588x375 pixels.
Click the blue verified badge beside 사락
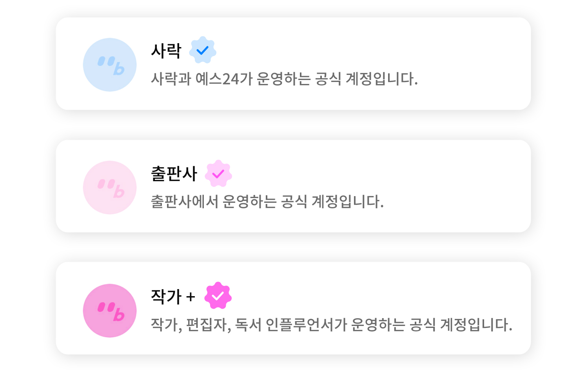coord(203,50)
